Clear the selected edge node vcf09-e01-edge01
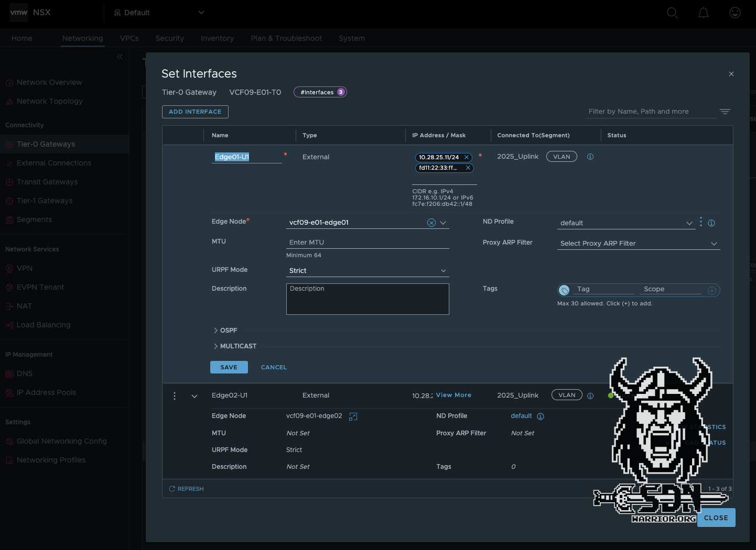The height and width of the screenshot is (550, 756). (431, 223)
